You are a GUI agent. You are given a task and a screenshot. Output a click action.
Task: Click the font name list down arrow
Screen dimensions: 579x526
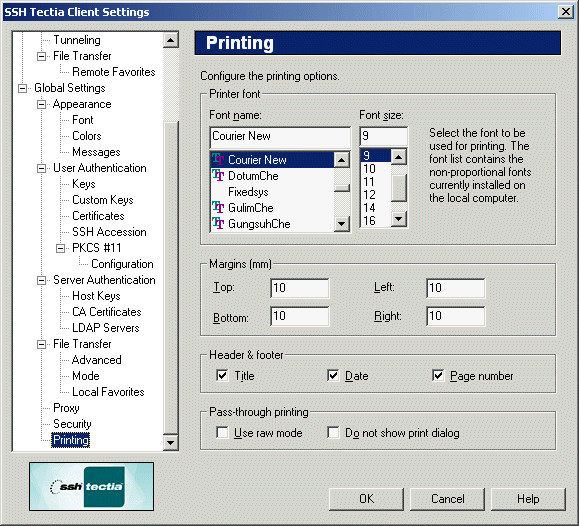[342, 223]
